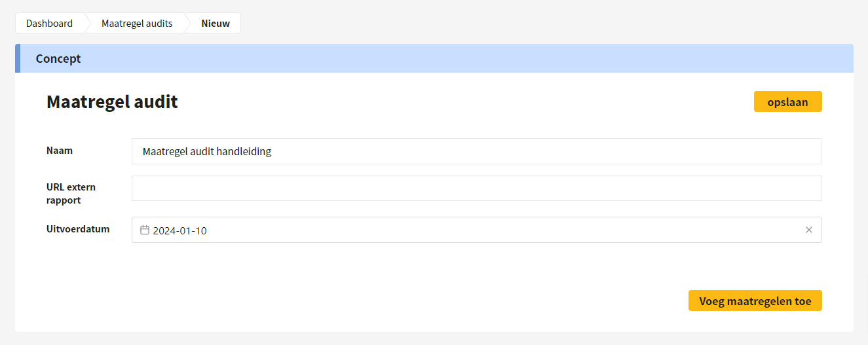Select the Nieuw breadcrumb item
Screen dimensions: 868x345
click(216, 23)
